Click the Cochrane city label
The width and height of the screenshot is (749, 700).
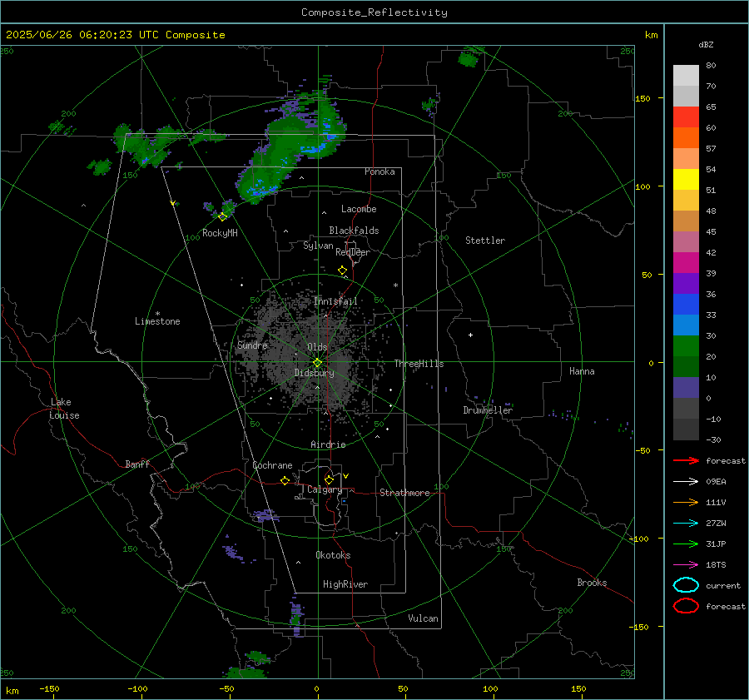click(272, 465)
